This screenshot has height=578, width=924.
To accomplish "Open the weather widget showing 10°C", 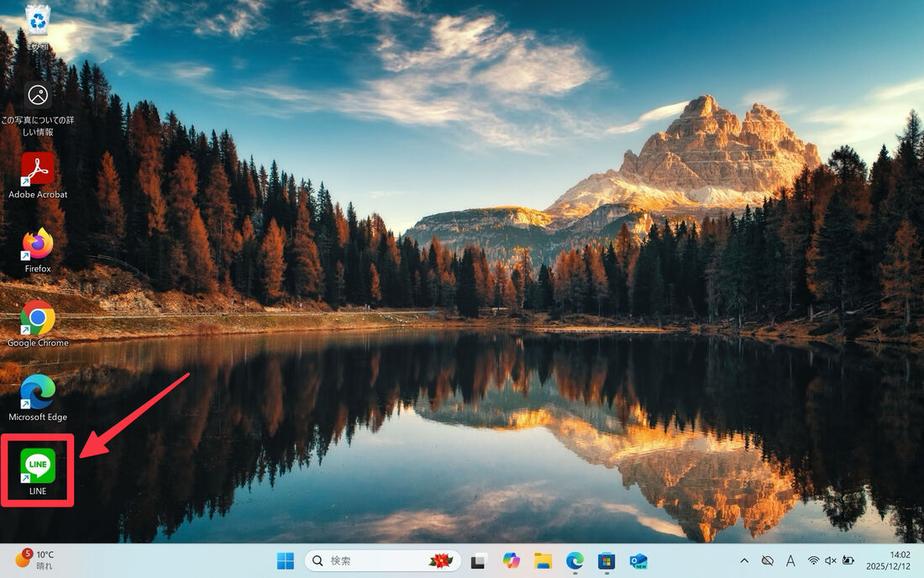I will pos(35,560).
